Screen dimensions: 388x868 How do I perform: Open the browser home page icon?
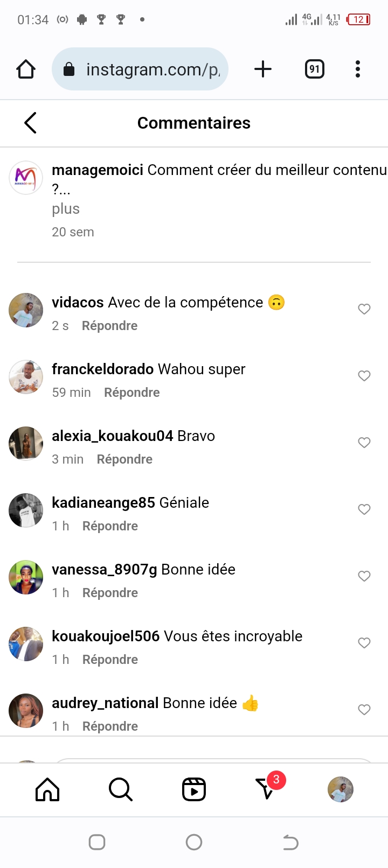click(26, 69)
